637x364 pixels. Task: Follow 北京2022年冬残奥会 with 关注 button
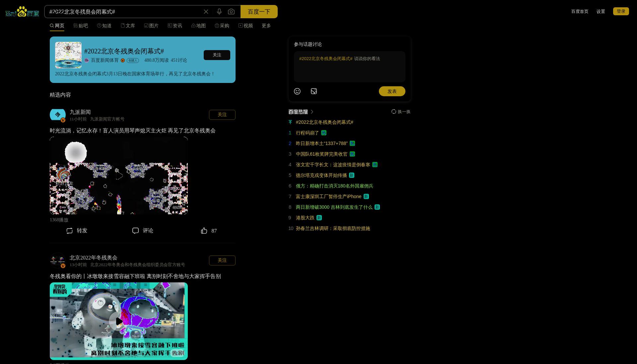point(222,260)
